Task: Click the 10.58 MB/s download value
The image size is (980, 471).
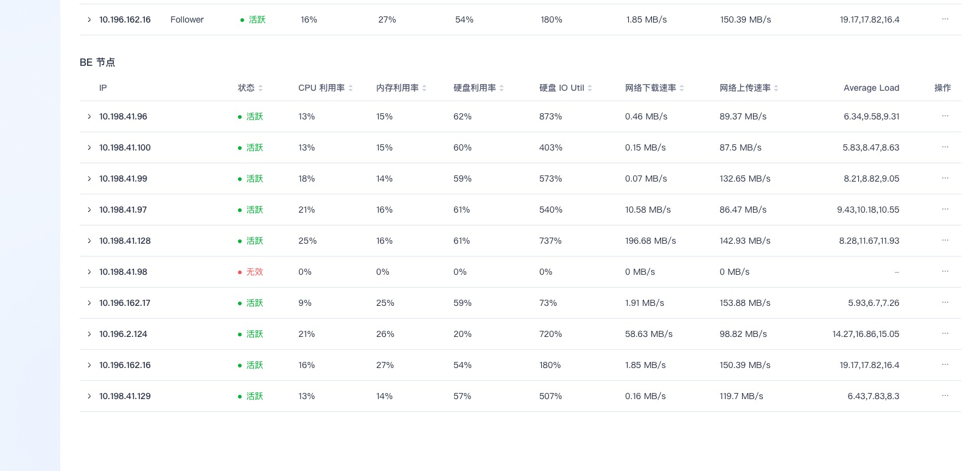Action: click(648, 210)
